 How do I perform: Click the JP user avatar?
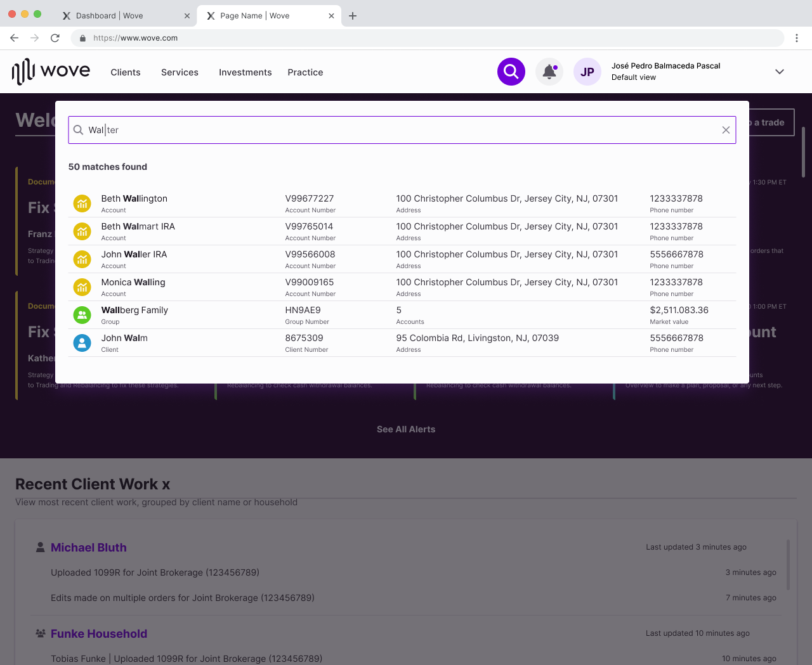(587, 72)
